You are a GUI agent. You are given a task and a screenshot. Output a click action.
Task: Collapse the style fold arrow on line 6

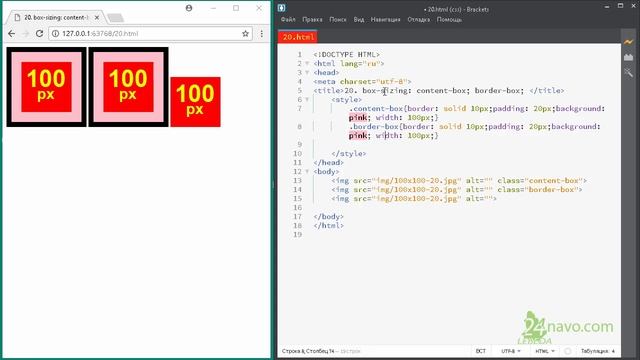pos(307,100)
